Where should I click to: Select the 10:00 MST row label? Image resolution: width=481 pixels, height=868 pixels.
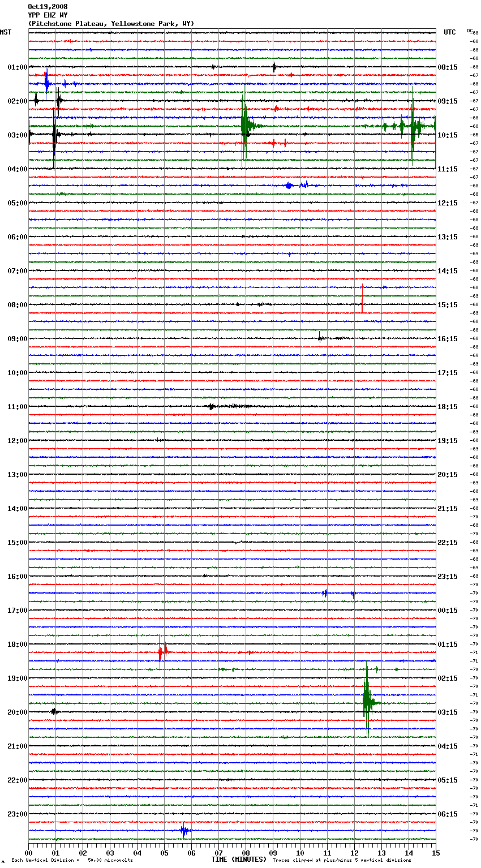click(x=18, y=373)
